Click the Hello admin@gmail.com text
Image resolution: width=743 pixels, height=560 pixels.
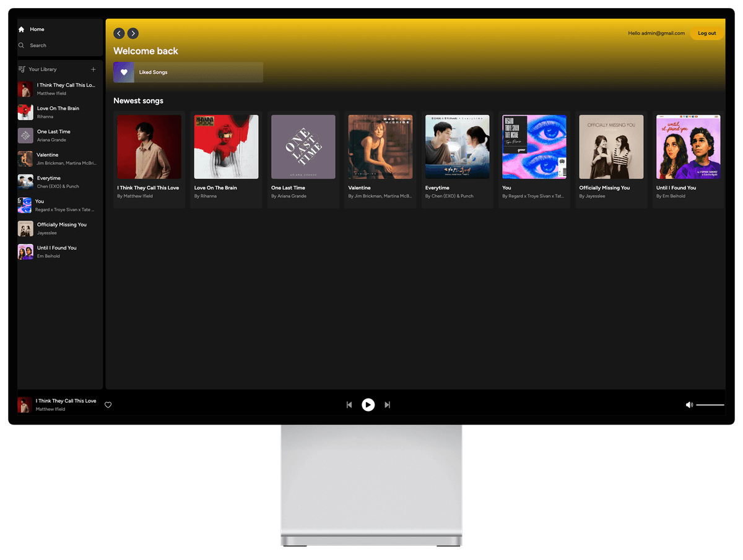[x=656, y=33]
